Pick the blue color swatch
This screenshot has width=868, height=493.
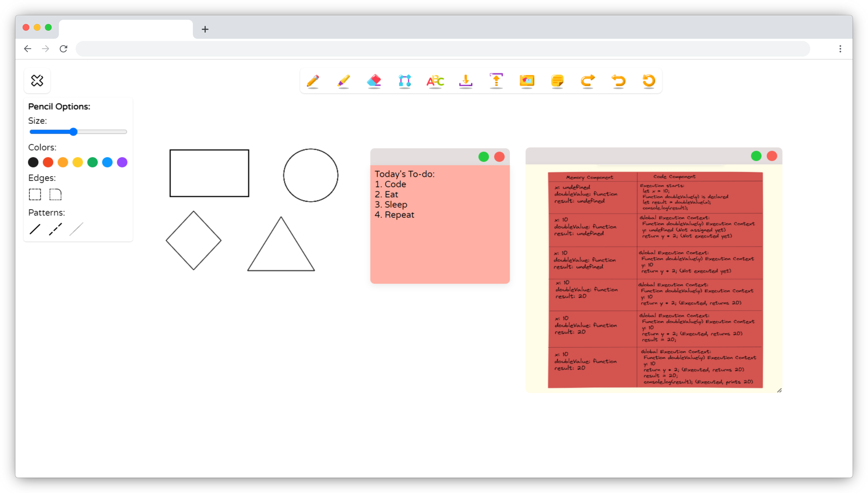pyautogui.click(x=107, y=162)
